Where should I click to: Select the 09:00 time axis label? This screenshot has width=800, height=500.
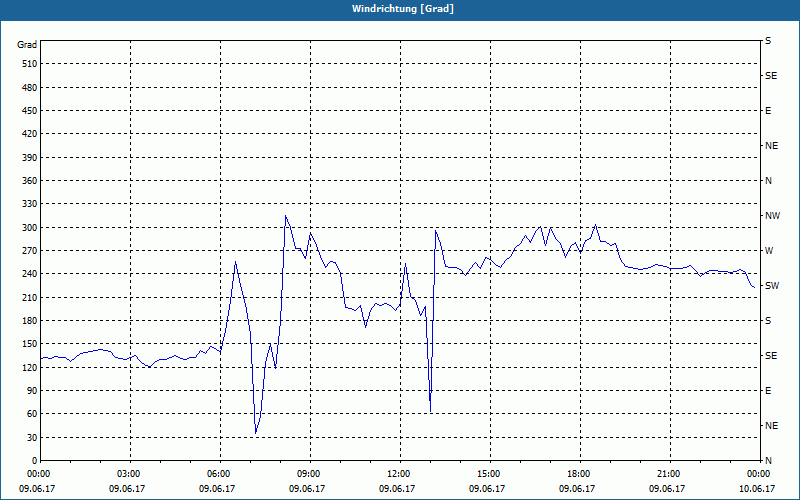tap(308, 473)
